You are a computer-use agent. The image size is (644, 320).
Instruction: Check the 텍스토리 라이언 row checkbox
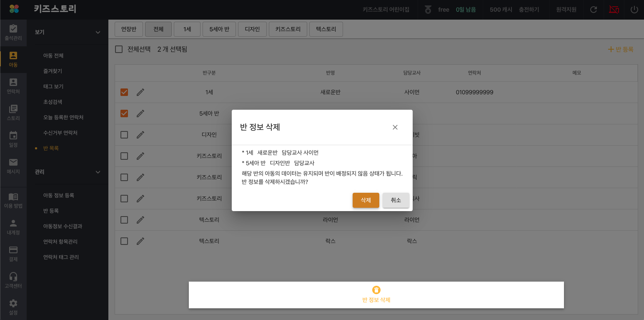coord(124,220)
